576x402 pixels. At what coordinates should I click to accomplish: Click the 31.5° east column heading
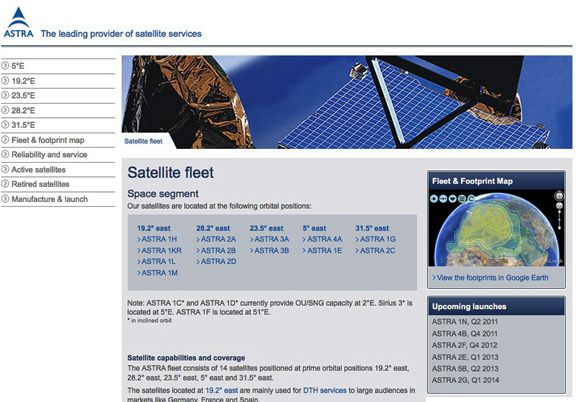(x=372, y=228)
